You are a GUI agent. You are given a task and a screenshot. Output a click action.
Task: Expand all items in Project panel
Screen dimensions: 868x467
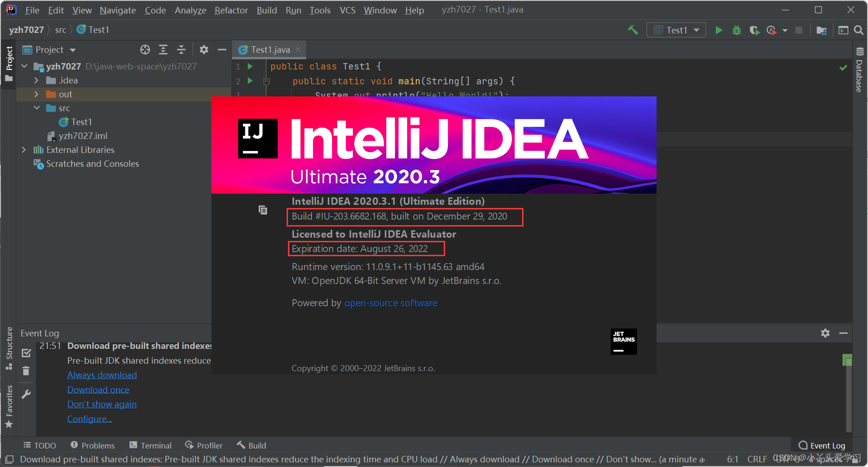point(163,50)
